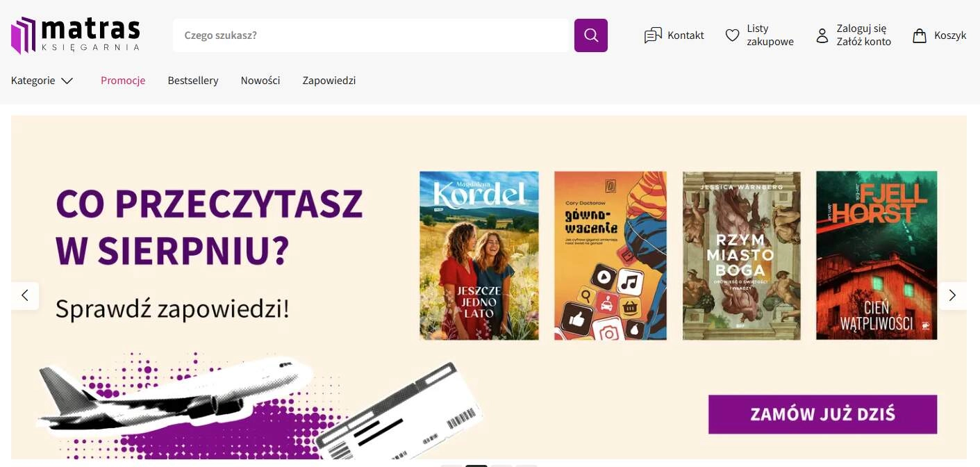Click the Matras Księgarnia logo
This screenshot has width=980, height=467.
(x=75, y=35)
